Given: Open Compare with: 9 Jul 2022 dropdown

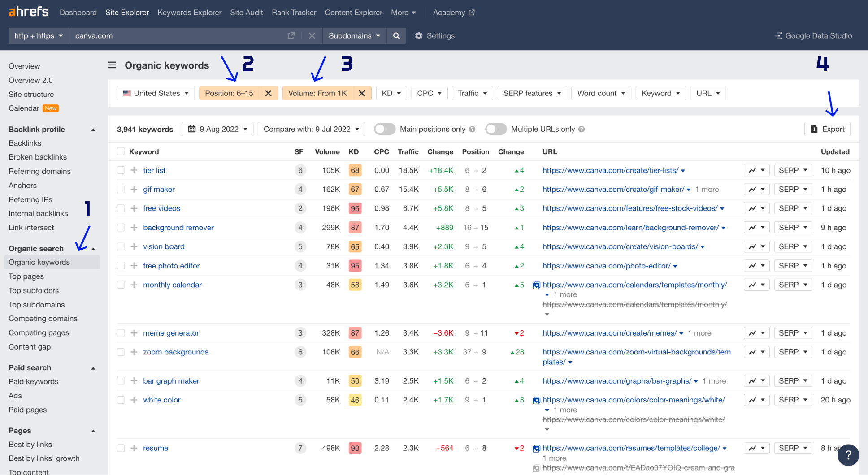Looking at the screenshot, I should tap(312, 129).
